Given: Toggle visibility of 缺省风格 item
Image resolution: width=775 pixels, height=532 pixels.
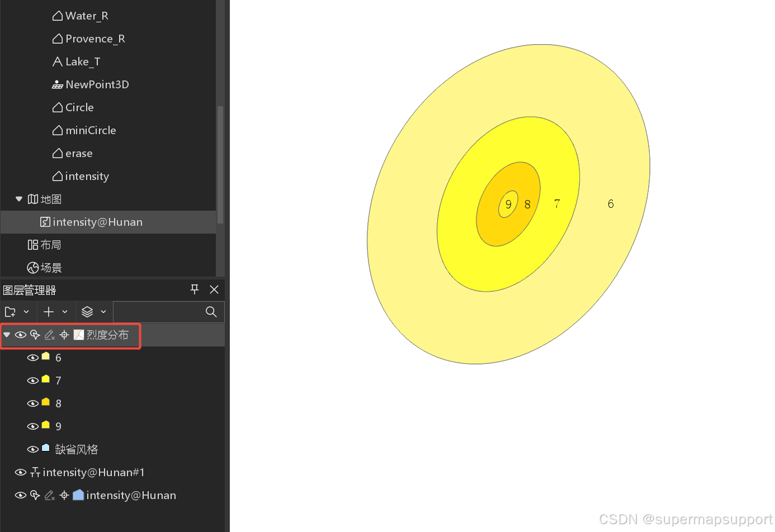Looking at the screenshot, I should 33,449.
